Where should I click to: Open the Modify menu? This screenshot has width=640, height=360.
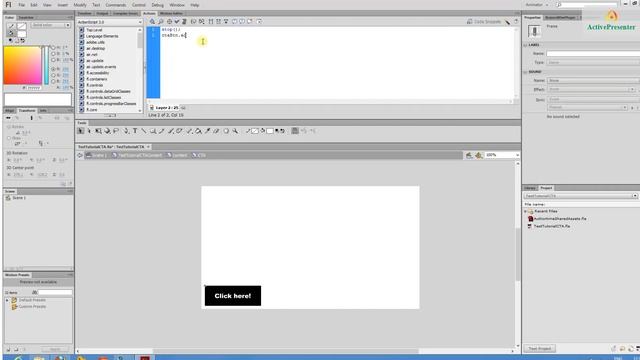tap(80, 5)
